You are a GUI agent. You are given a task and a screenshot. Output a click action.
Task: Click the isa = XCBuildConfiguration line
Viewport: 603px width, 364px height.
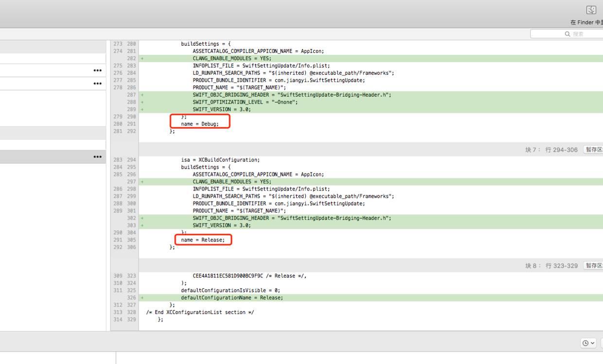point(220,160)
